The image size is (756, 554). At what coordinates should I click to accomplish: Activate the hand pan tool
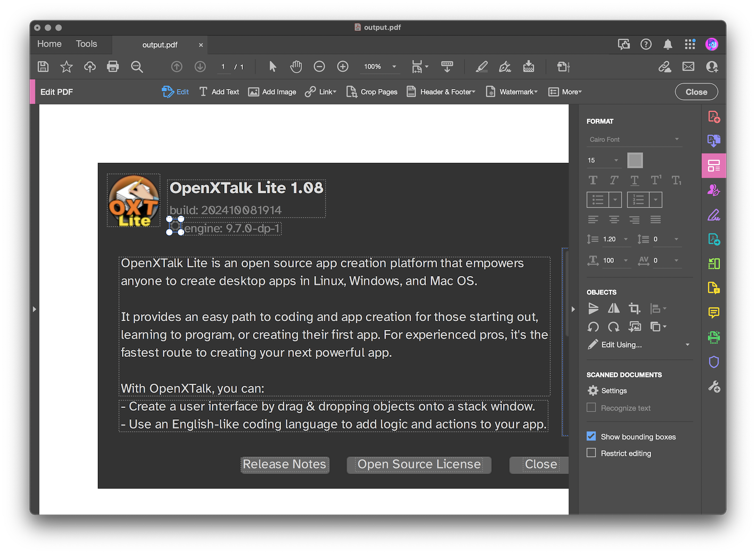click(296, 67)
